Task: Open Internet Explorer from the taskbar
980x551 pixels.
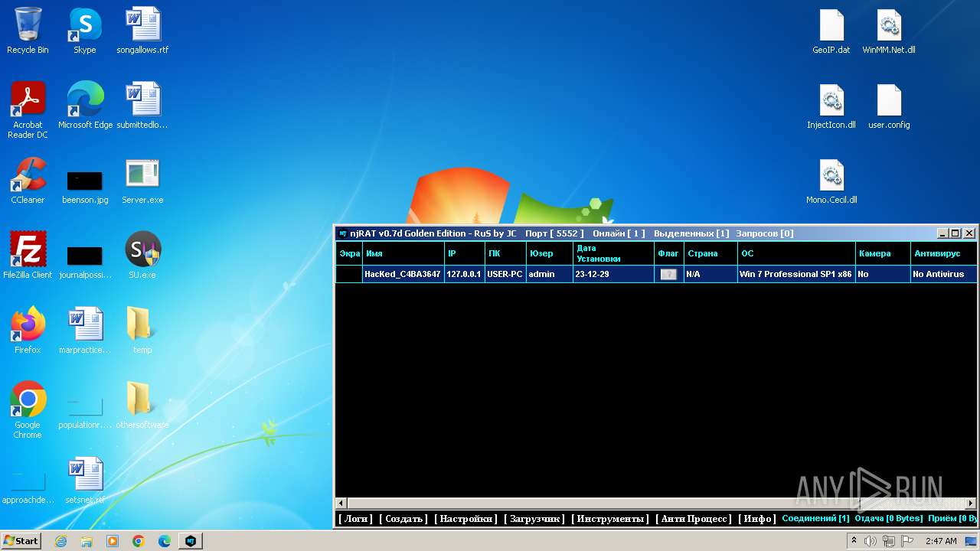Action: click(60, 541)
